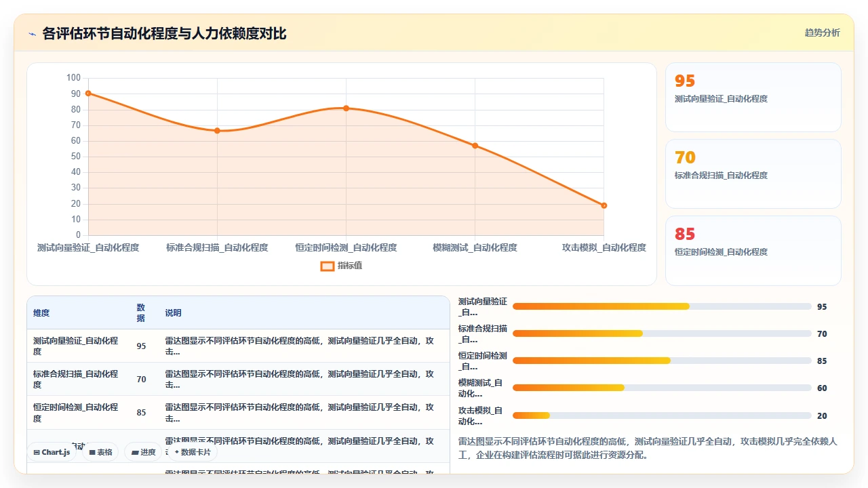Click the data point for 标准合规扫描 on chart
This screenshot has width=868, height=488.
click(217, 130)
